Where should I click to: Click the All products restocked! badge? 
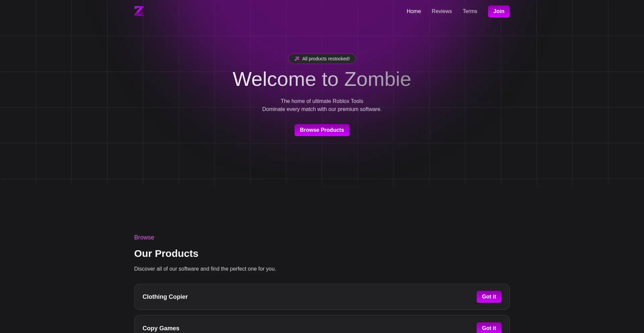point(322,59)
